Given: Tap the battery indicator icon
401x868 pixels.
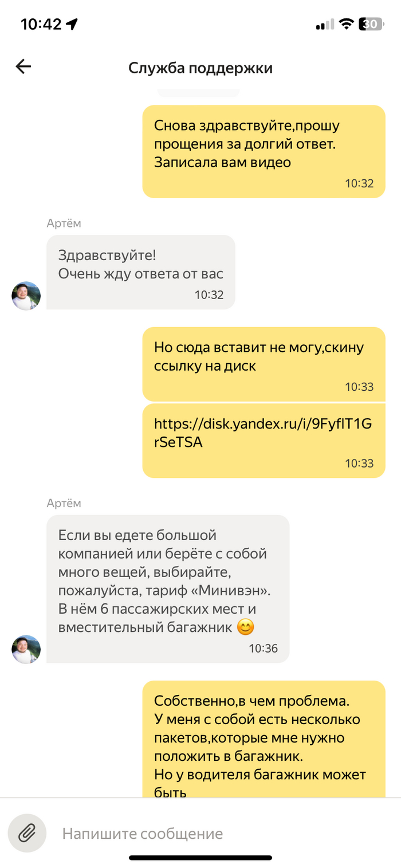Looking at the screenshot, I should (x=371, y=24).
